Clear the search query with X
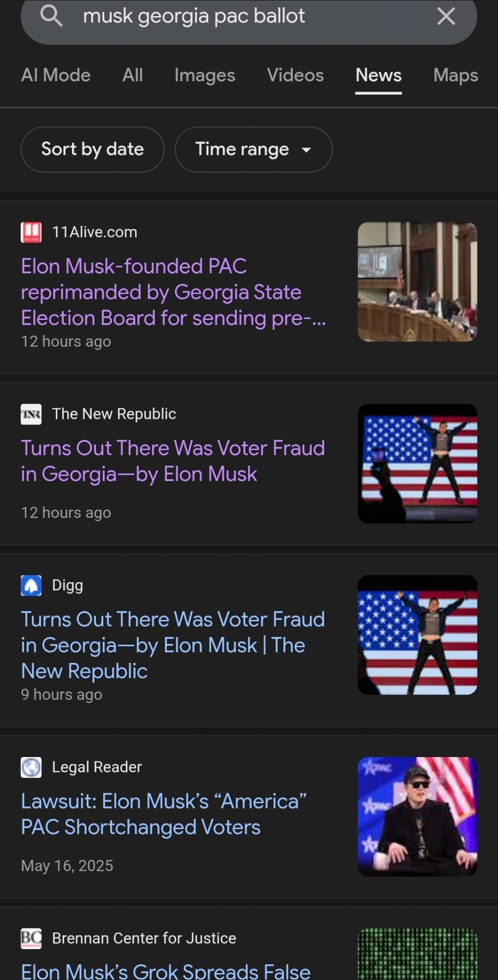 coord(446,16)
